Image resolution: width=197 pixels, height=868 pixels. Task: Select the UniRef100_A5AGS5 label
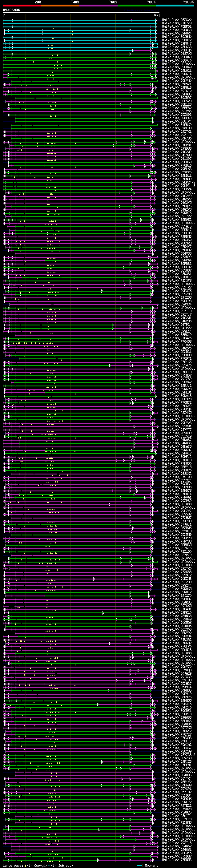click(x=177, y=812)
